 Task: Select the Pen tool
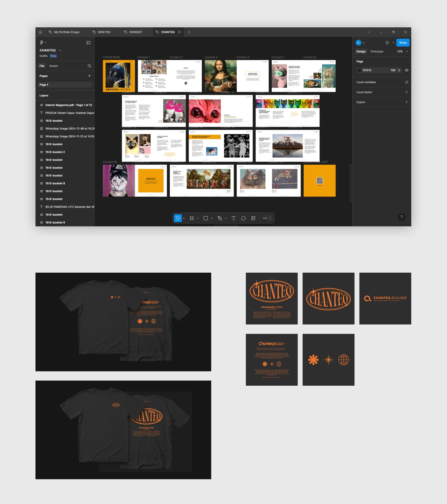[220, 218]
